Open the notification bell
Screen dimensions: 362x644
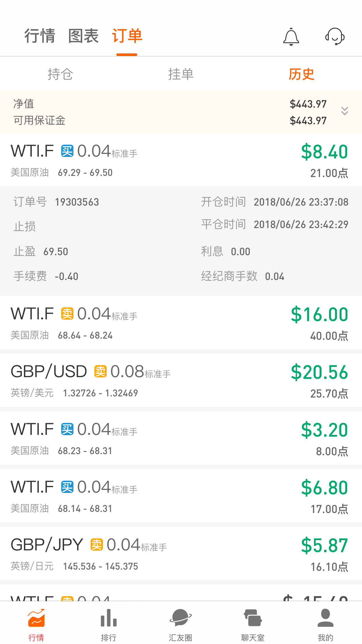[x=291, y=37]
